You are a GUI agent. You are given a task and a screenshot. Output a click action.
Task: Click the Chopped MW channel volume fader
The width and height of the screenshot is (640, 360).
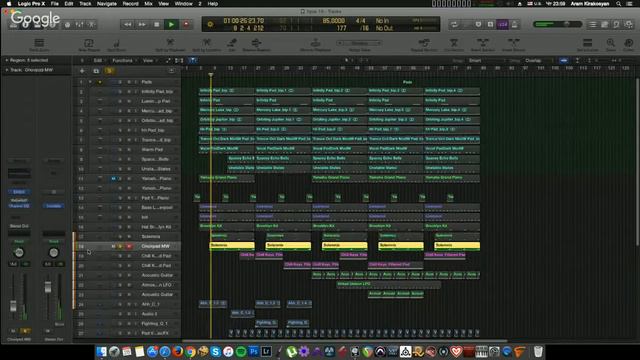[x=13, y=305]
